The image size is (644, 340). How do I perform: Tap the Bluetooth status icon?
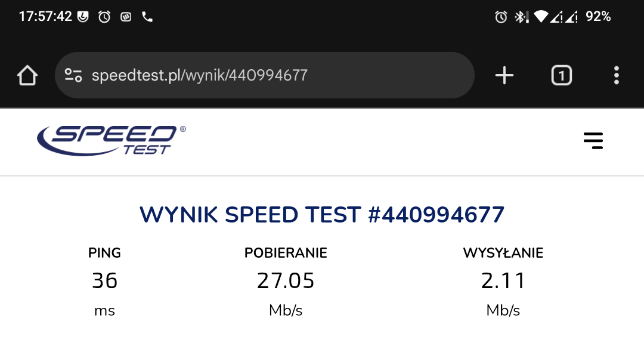coord(521,17)
